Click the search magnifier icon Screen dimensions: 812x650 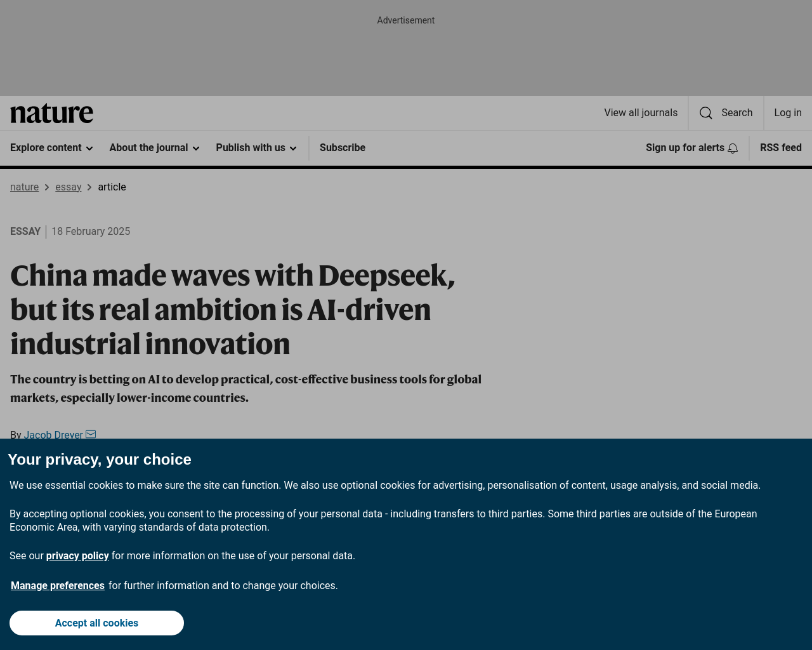click(x=705, y=113)
